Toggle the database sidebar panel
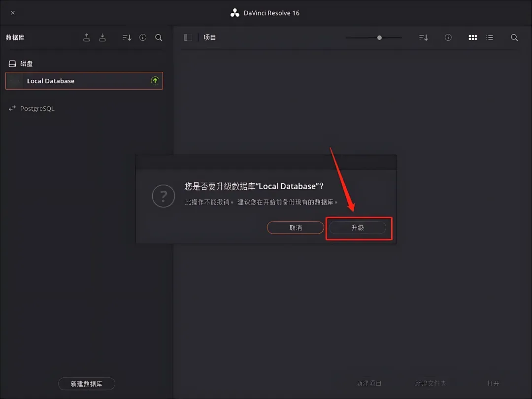The width and height of the screenshot is (532, 399). tap(188, 37)
